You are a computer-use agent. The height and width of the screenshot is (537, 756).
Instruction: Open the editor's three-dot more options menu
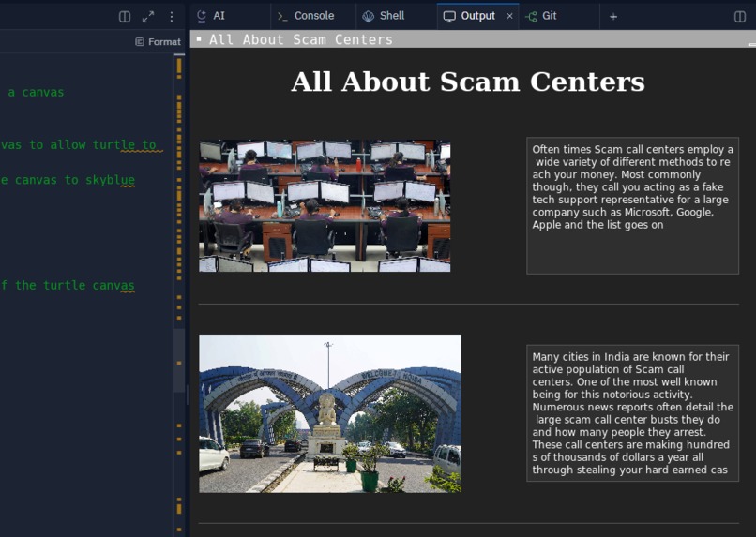pos(171,17)
